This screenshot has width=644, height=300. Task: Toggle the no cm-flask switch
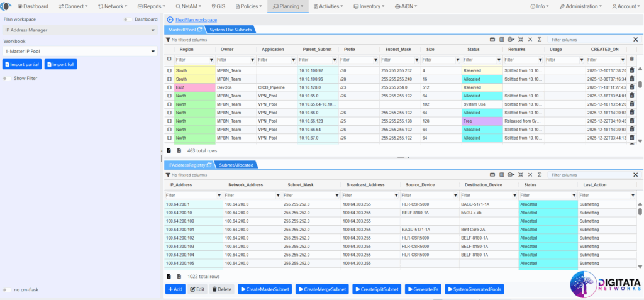tap(8, 290)
